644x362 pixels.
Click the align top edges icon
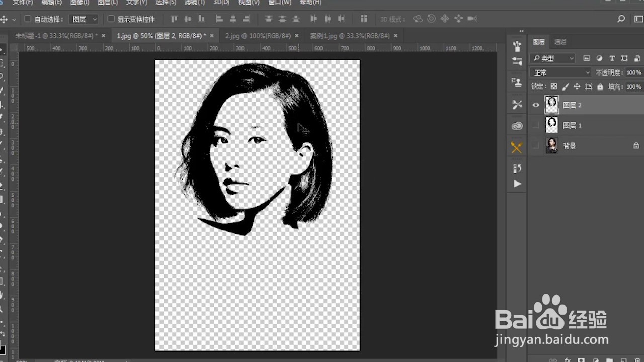tap(174, 19)
